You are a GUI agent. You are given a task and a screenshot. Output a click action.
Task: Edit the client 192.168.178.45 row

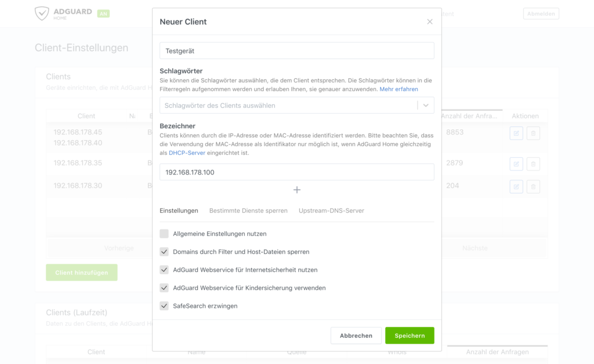pos(516,133)
